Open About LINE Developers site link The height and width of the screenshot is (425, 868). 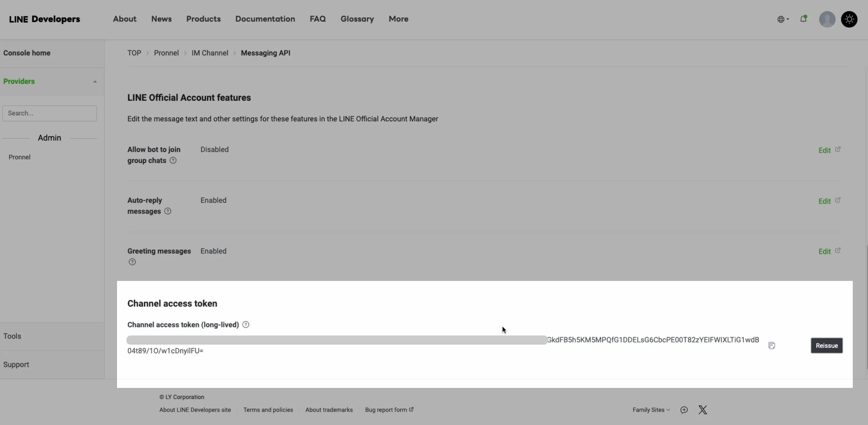click(195, 410)
